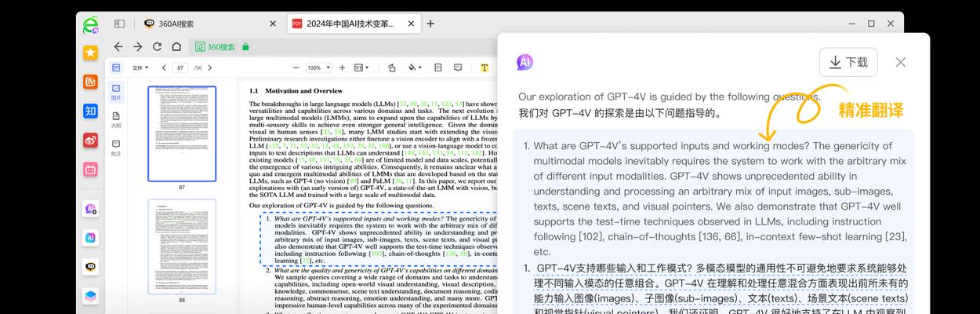Switch to the 大纲 outline panel
980x314 pixels.
point(116,119)
